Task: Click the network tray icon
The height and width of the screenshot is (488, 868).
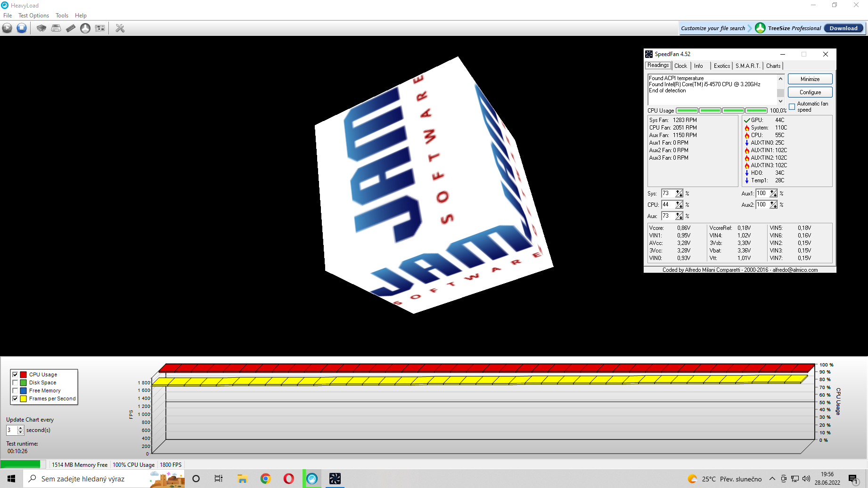Action: (795, 479)
